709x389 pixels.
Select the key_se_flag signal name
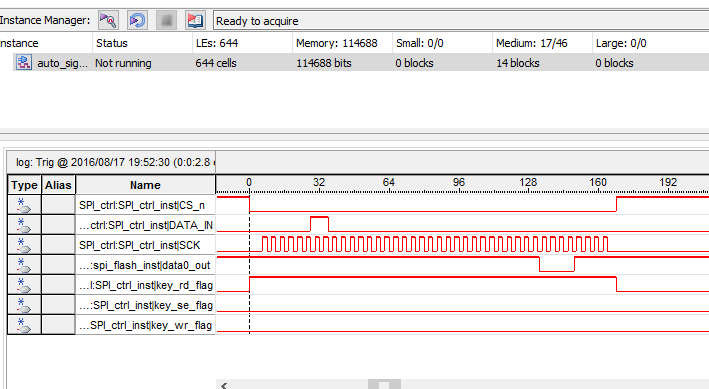145,305
